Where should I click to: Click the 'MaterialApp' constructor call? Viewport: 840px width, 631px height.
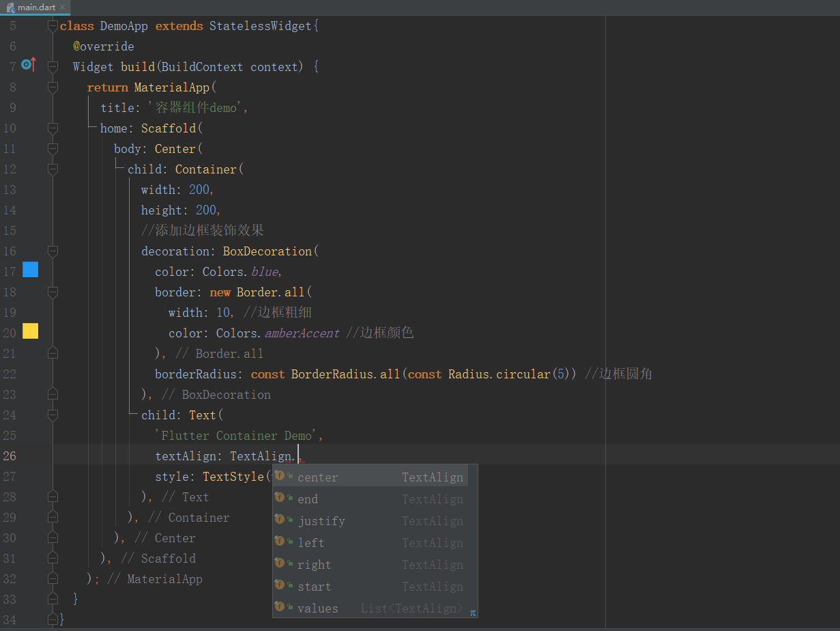(171, 87)
